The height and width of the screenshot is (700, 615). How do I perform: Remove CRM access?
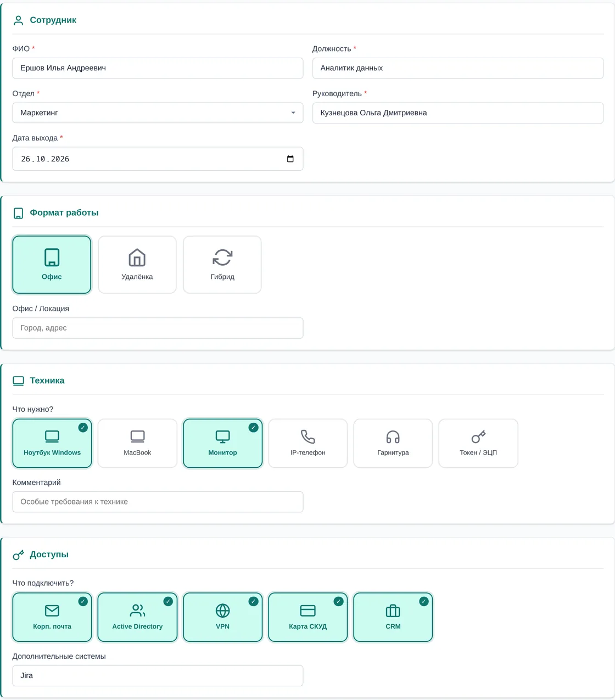(393, 617)
